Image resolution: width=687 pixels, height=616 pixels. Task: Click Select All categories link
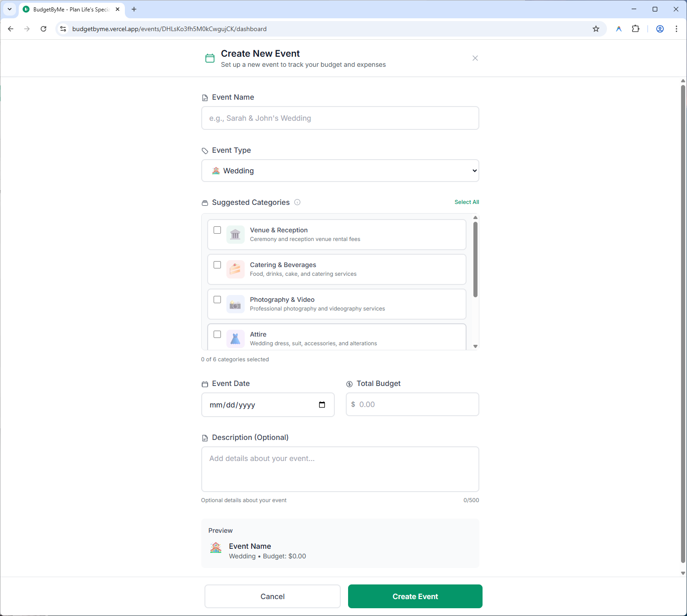[x=467, y=202]
